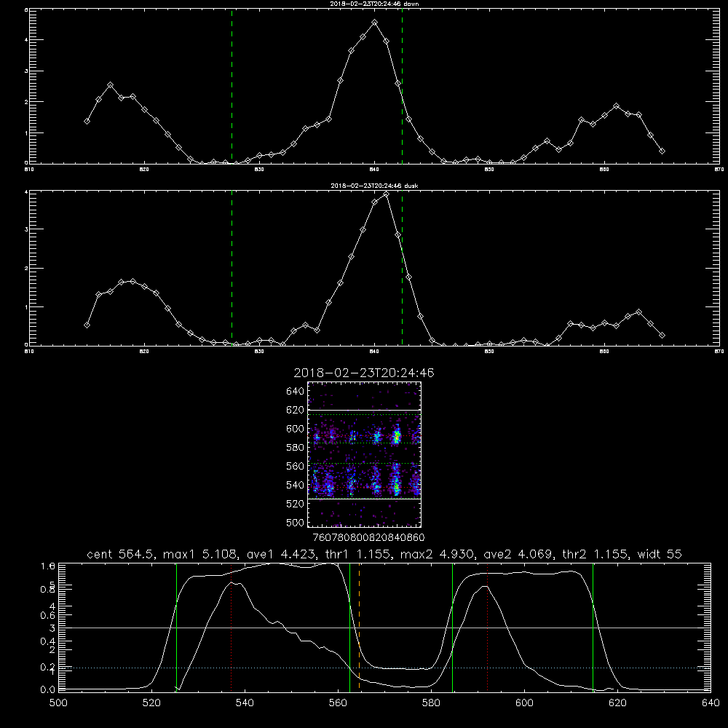Click the 640 y-axis label of spectral image

(x=296, y=391)
